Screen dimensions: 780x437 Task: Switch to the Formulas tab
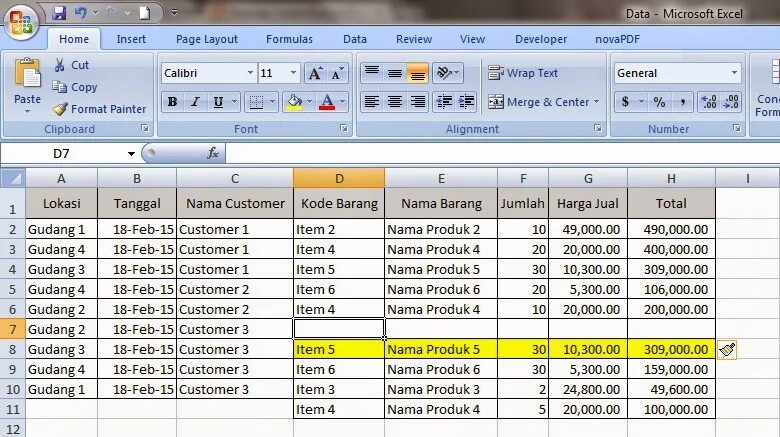click(289, 39)
